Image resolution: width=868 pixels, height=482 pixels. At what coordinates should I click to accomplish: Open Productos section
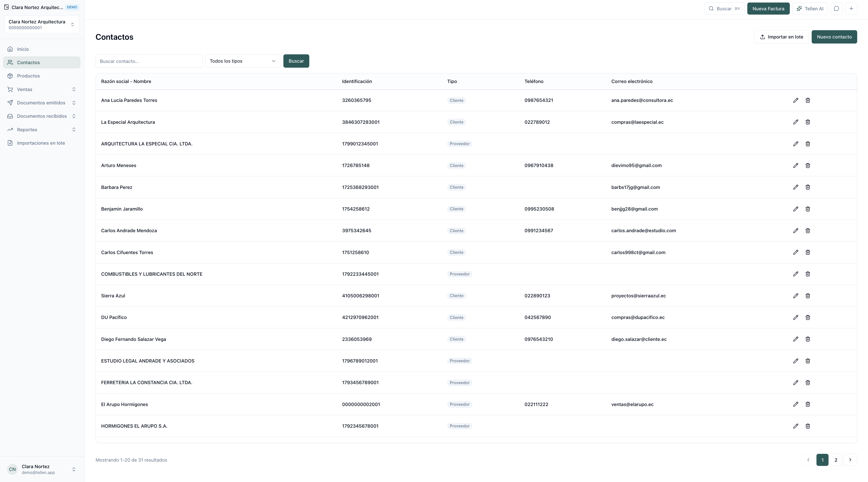(42, 76)
